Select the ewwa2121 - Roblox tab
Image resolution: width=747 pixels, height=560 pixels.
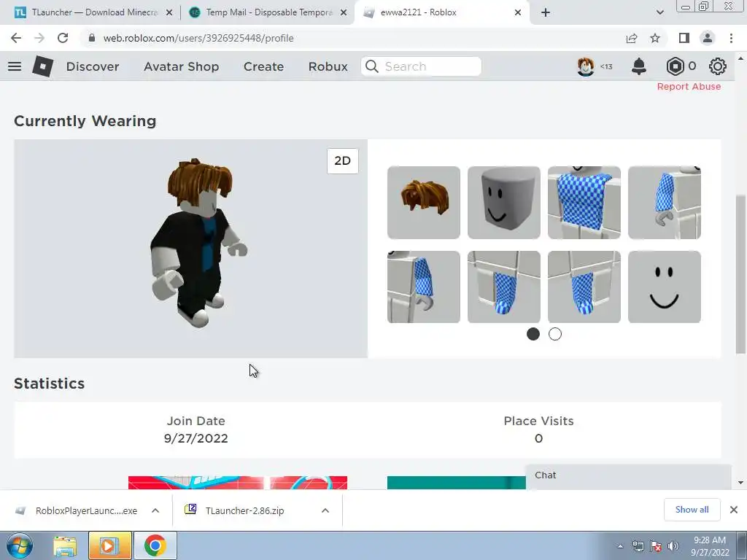(x=441, y=13)
